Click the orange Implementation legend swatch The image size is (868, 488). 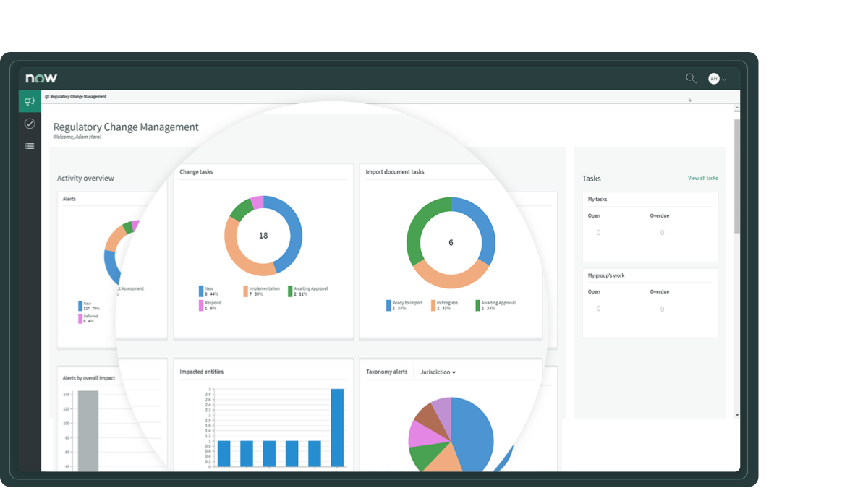[x=245, y=291]
